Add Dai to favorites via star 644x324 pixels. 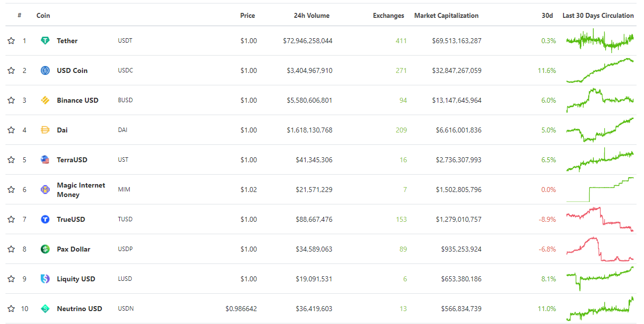tap(11, 130)
